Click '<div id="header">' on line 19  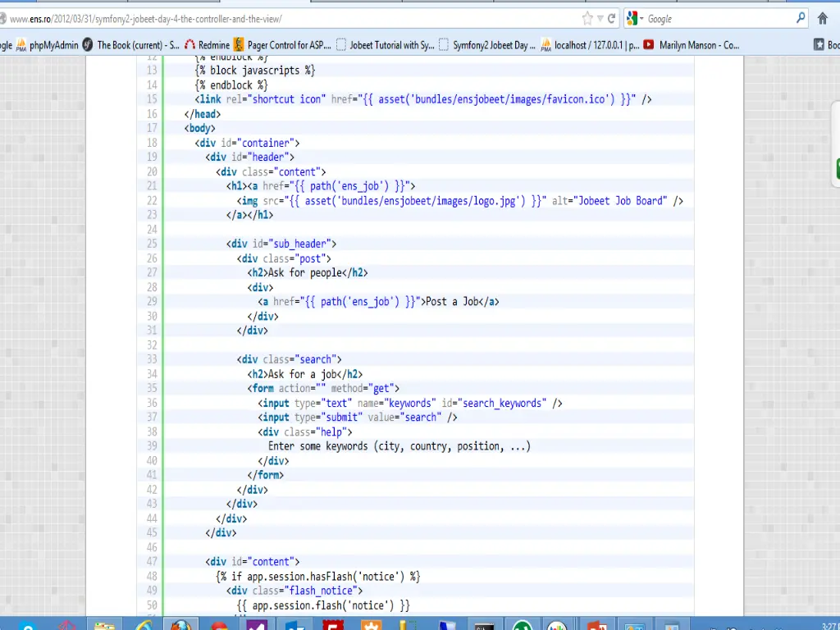click(249, 157)
